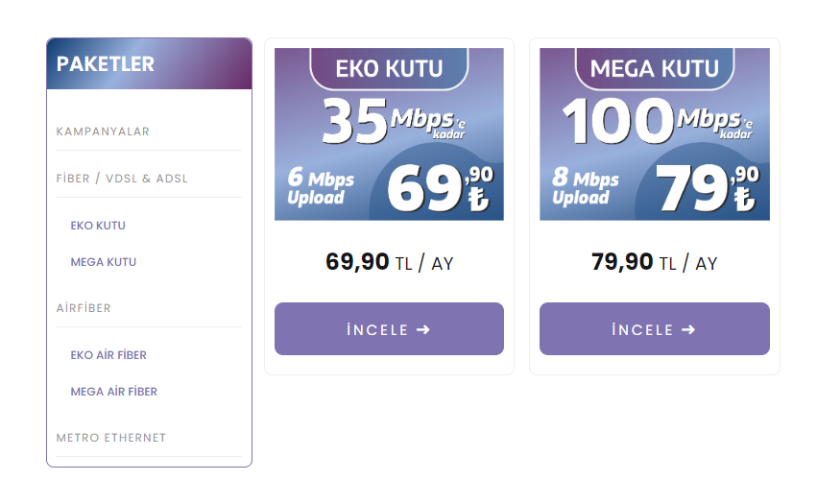The height and width of the screenshot is (504, 817).
Task: Choose EKO AİR FİBER package link
Action: pos(108,355)
